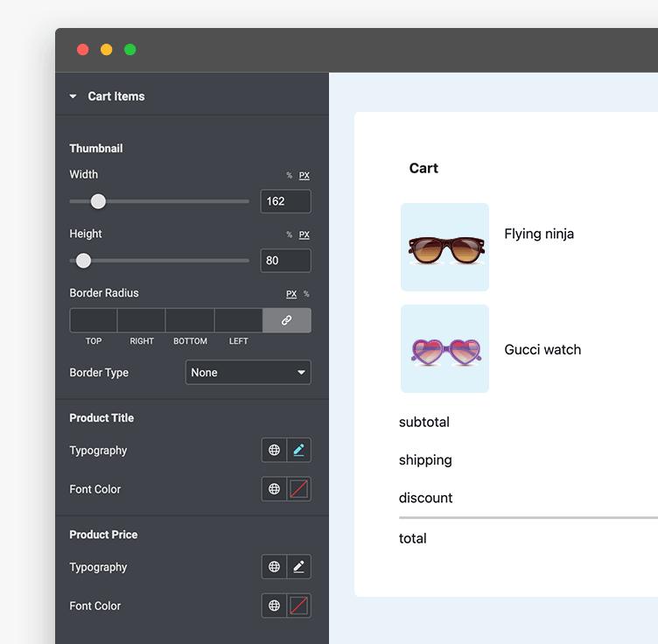This screenshot has height=644, width=658.
Task: Click the Gucci watch product title
Action: [542, 349]
